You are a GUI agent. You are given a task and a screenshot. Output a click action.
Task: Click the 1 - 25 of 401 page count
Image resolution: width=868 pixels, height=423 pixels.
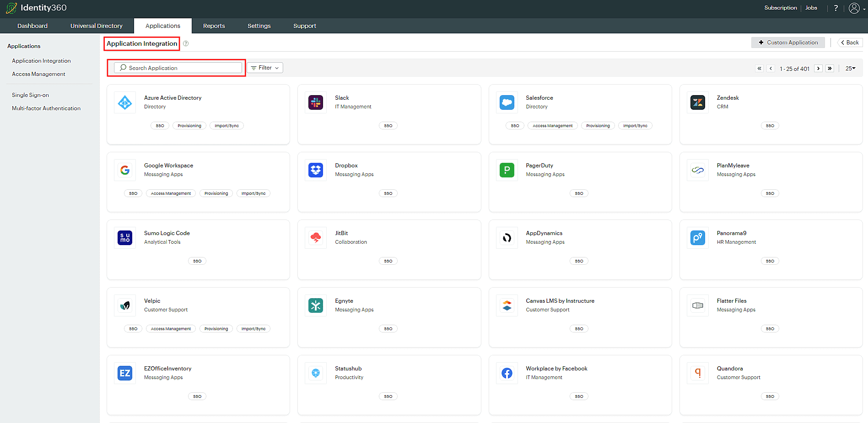794,69
